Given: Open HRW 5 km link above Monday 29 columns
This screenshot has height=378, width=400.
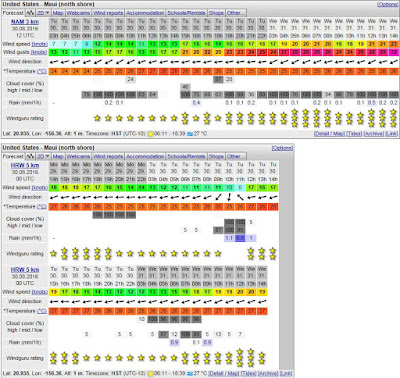Looking at the screenshot, I should click(x=25, y=165).
